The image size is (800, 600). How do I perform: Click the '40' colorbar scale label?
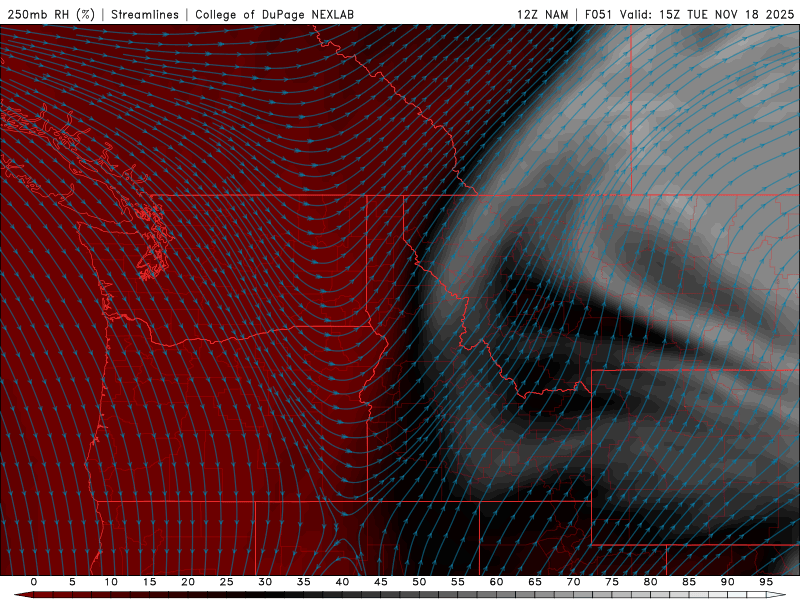[x=342, y=582]
